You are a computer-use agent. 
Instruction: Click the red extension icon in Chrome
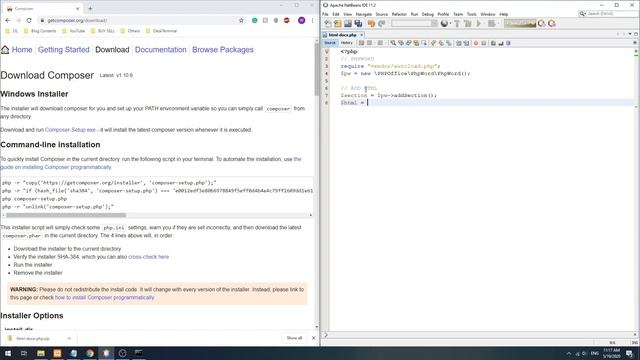287,20
